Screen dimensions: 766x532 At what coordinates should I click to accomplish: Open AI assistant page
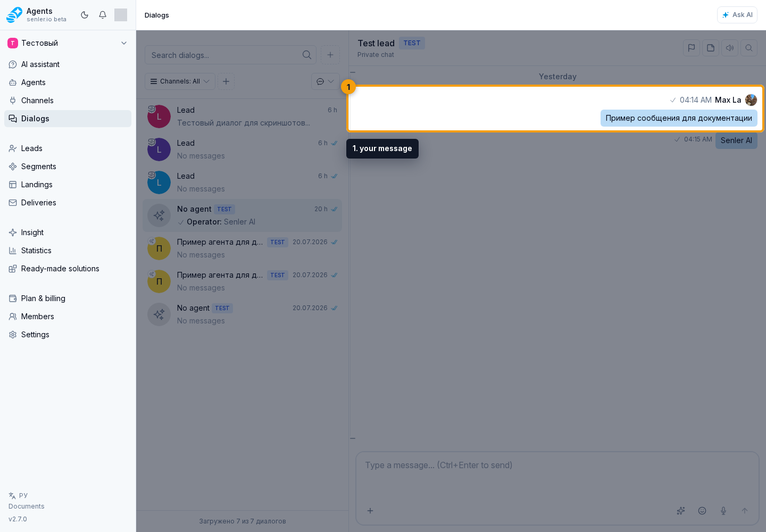pyautogui.click(x=68, y=64)
